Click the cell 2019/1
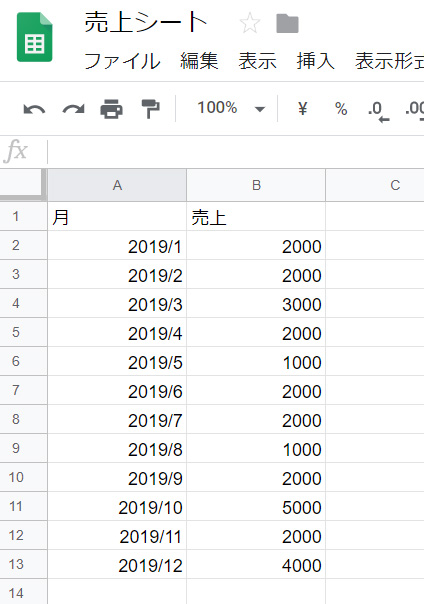Viewport: 424px width, 604px height. [117, 245]
